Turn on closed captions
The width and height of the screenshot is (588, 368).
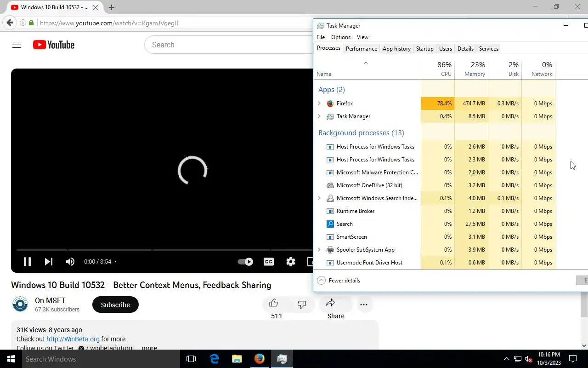tap(269, 262)
